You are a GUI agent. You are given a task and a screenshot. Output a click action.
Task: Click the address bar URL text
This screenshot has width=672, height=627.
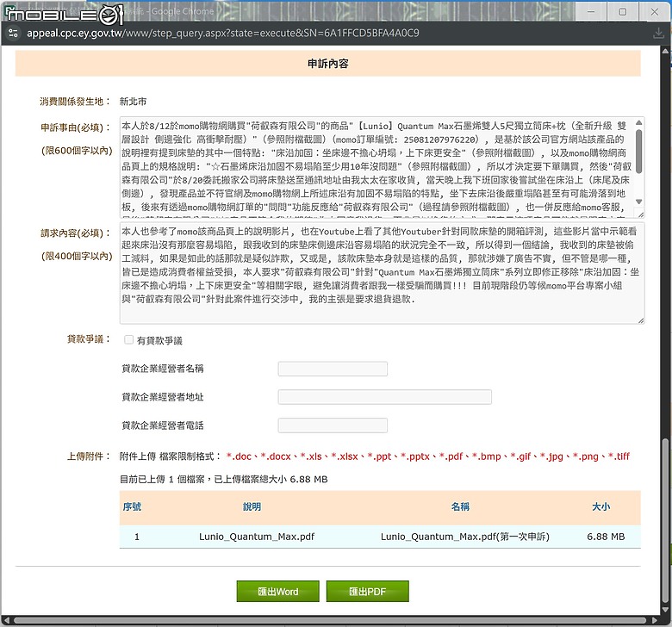click(223, 33)
